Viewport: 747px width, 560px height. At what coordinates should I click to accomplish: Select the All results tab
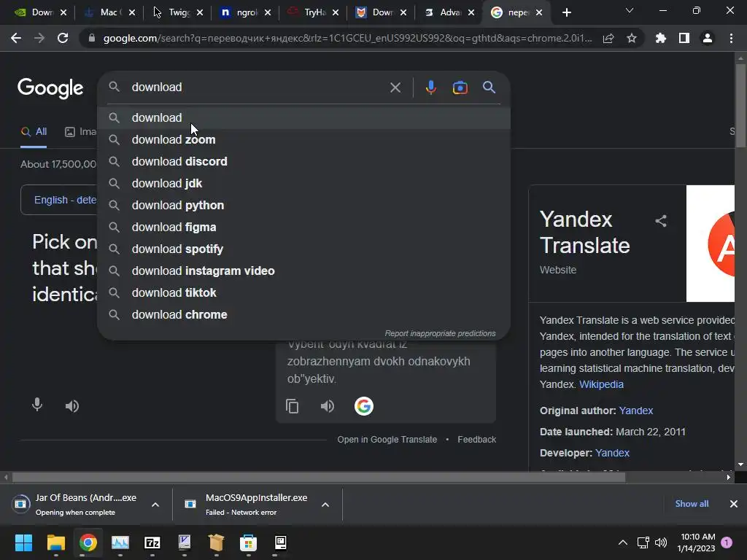tap(34, 132)
